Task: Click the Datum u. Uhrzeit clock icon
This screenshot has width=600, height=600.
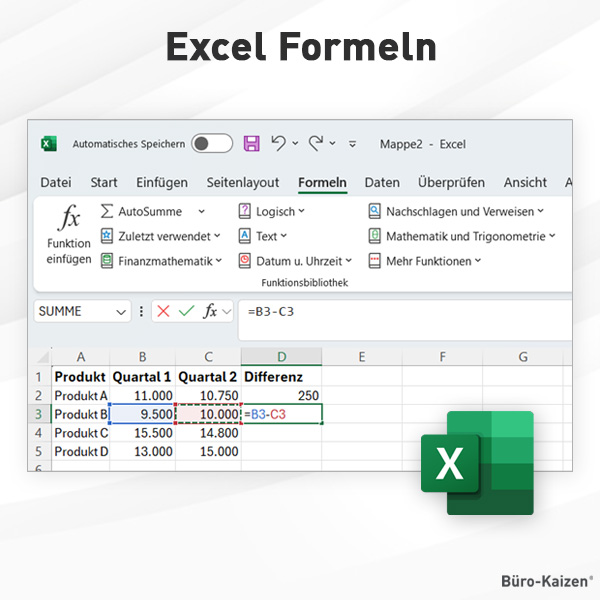Action: [x=245, y=261]
